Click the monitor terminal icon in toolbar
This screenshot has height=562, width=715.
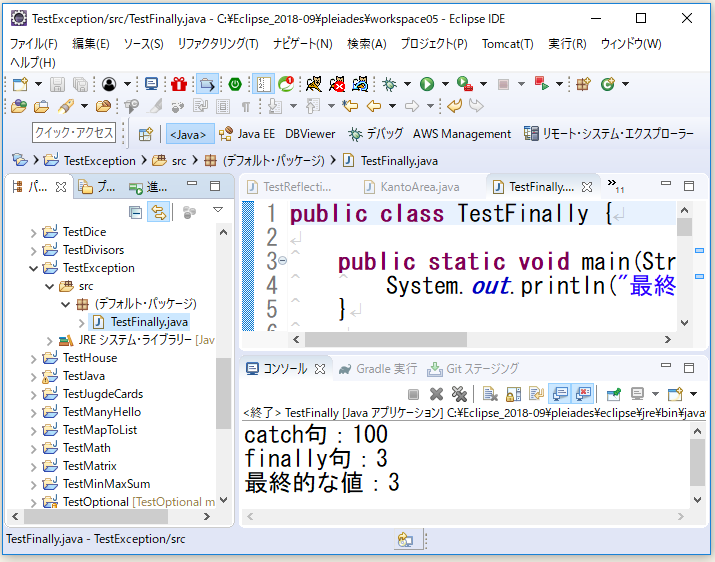tap(151, 84)
